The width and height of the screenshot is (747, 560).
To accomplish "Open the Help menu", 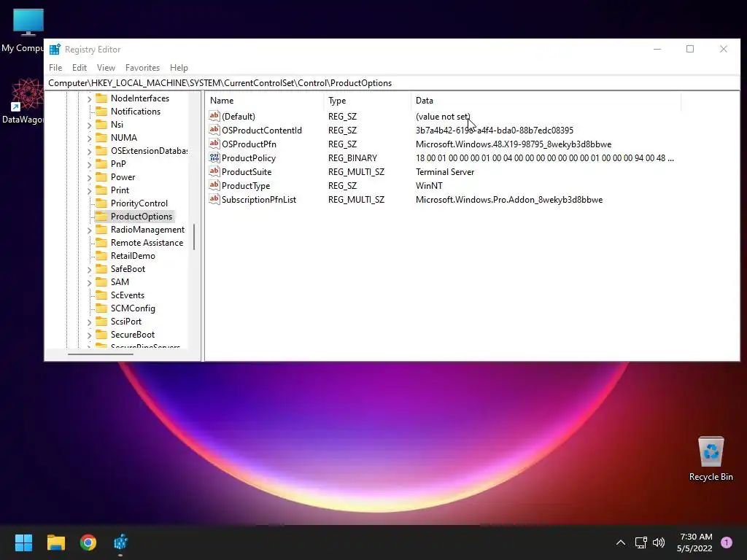I will tap(179, 68).
